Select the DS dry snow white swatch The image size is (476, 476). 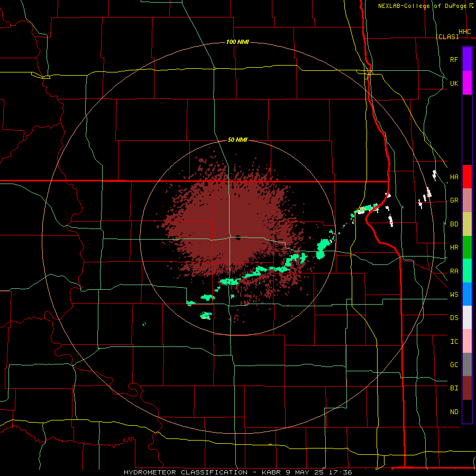click(467, 317)
